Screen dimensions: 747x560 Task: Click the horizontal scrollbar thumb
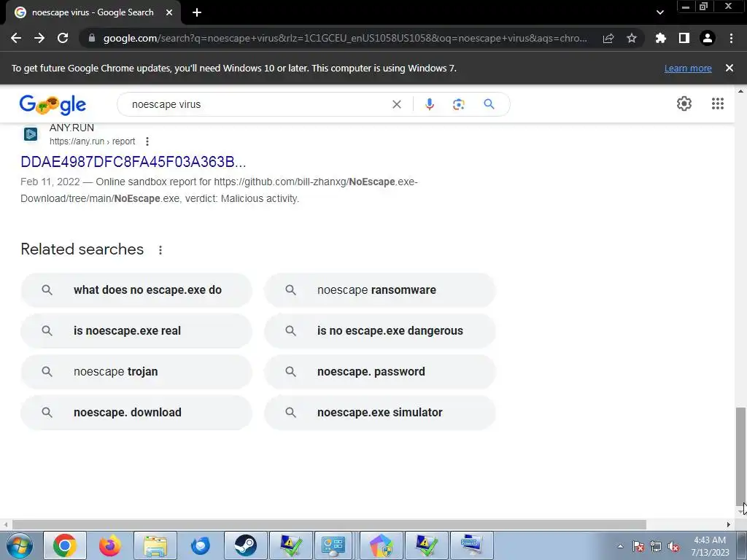[329, 525]
